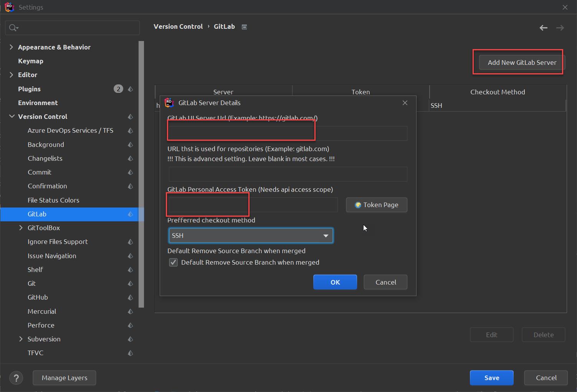Expand Appearance & Behavior section
The image size is (577, 392).
click(x=11, y=47)
